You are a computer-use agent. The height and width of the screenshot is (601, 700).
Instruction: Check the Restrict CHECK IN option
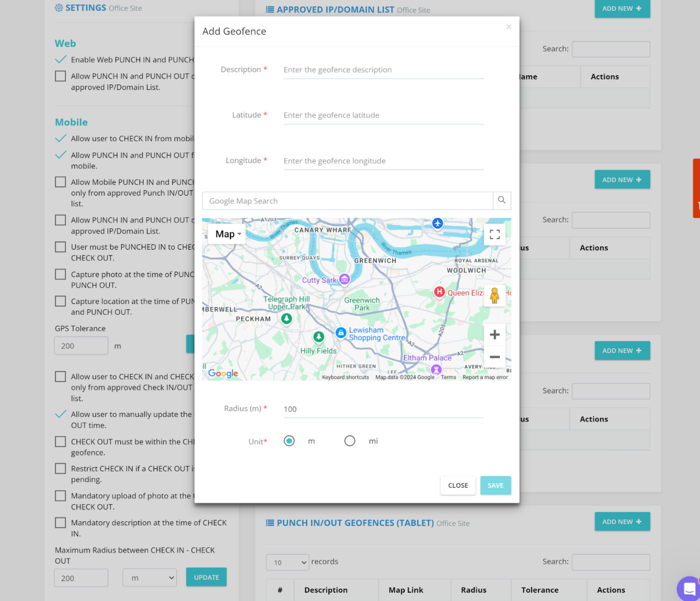coord(60,468)
